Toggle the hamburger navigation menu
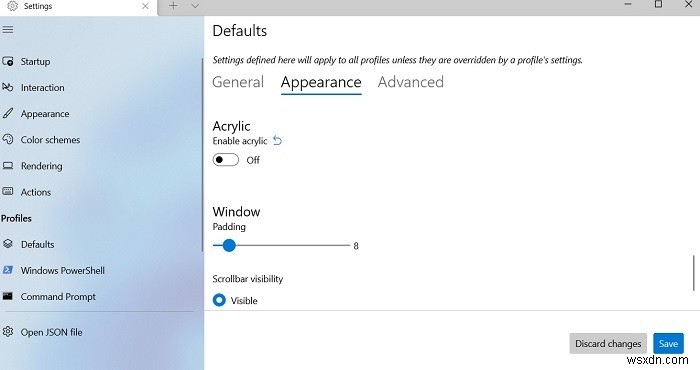 point(8,30)
